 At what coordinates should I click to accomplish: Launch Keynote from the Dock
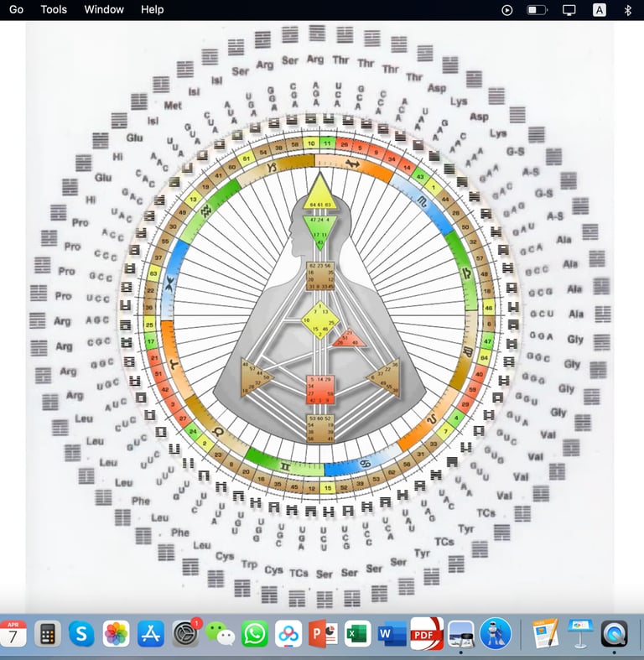pos(580,633)
